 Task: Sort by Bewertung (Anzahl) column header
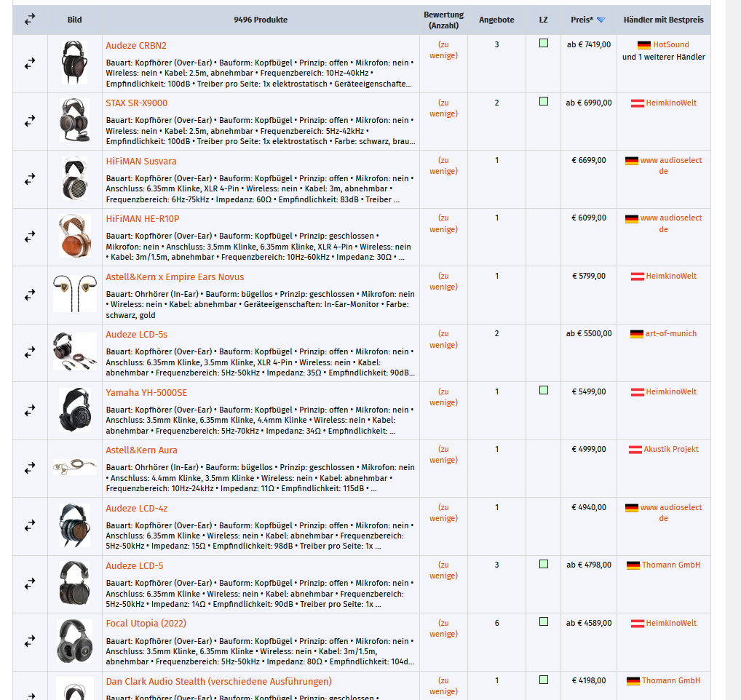point(443,20)
